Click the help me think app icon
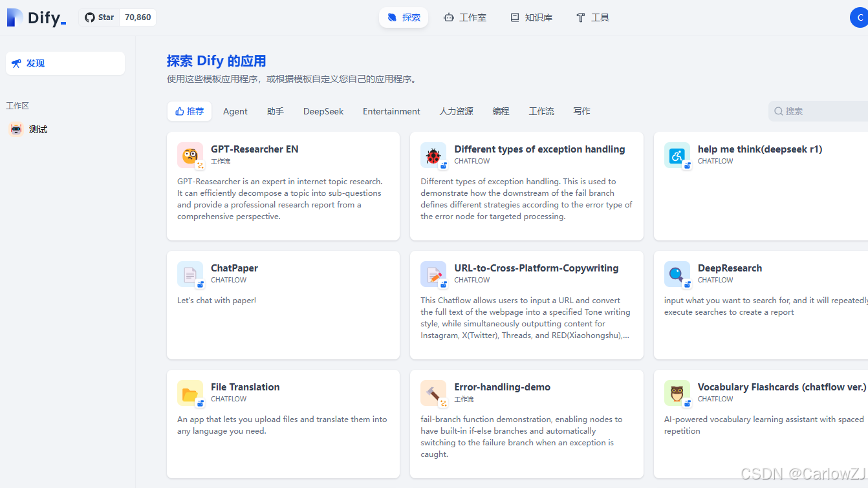Screen dimensions: 868x488 [x=677, y=155]
